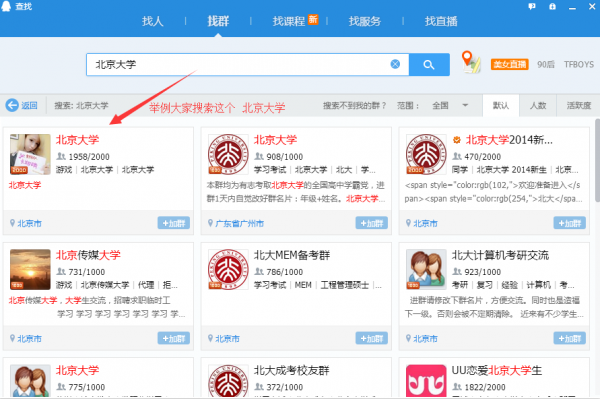Screen dimensions: 600x399
Task: Click the MEM tag of 北大MEM备考群
Action: (x=303, y=285)
